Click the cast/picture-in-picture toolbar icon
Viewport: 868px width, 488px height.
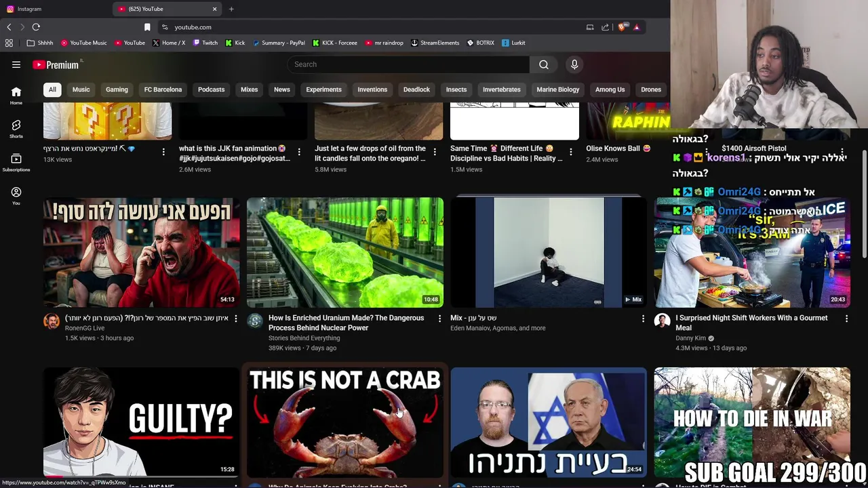(590, 27)
